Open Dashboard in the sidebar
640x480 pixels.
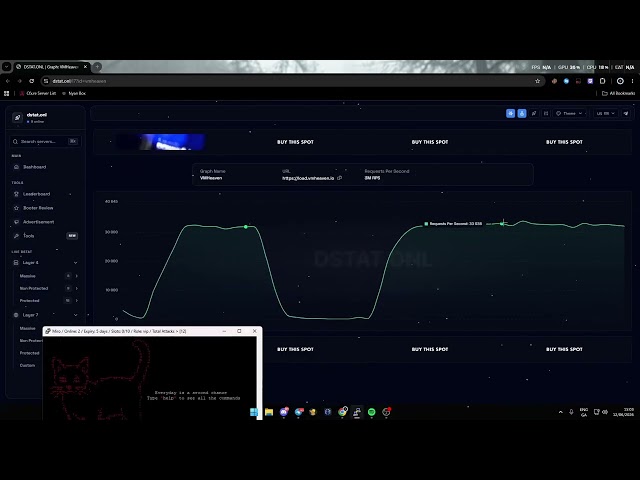click(34, 167)
